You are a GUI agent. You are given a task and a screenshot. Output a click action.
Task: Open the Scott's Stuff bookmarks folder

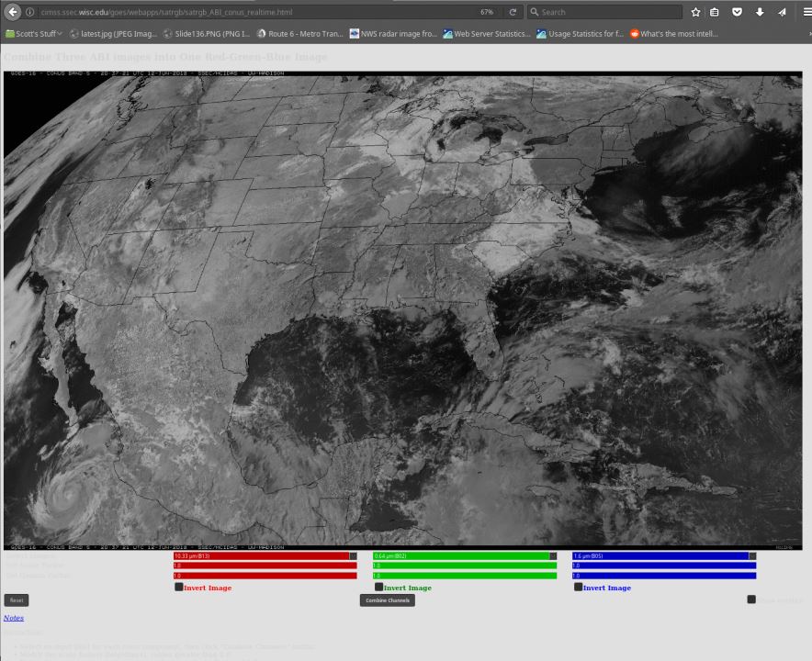click(x=34, y=34)
